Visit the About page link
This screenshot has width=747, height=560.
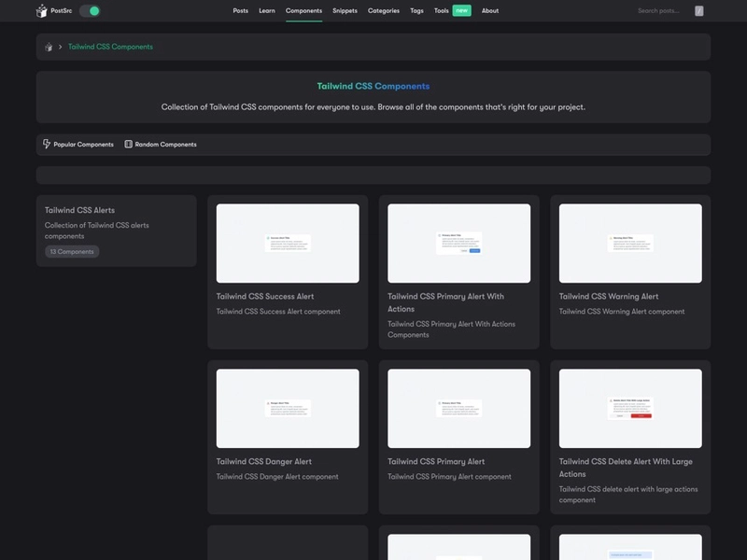point(490,11)
